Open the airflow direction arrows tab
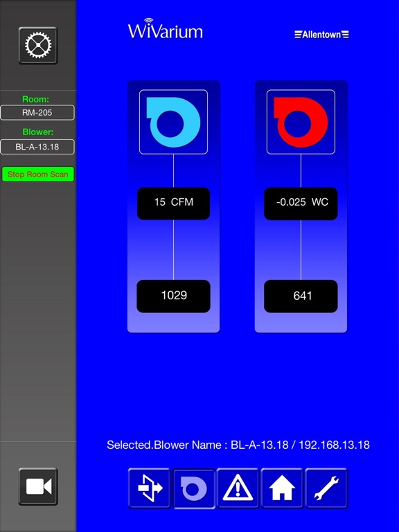 [x=150, y=488]
